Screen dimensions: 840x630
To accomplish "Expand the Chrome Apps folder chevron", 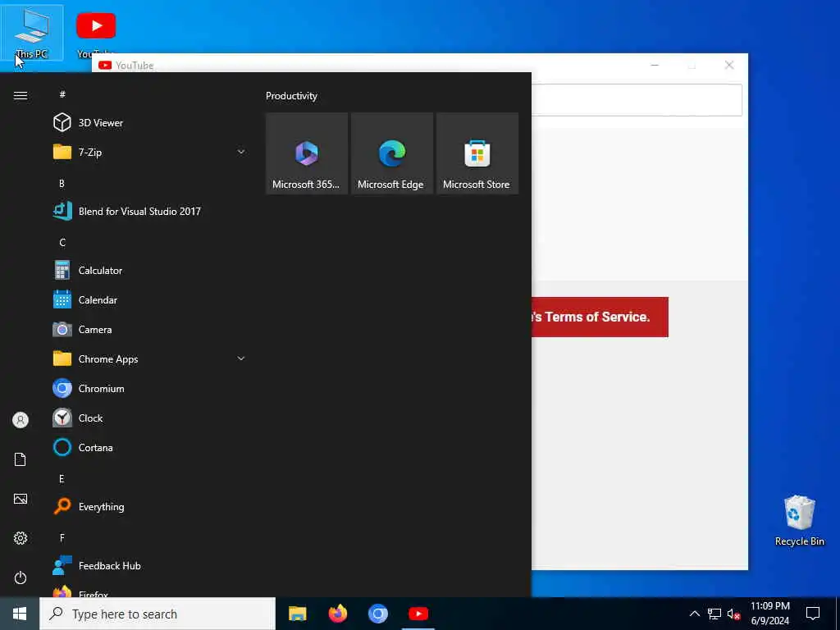I will coord(241,358).
